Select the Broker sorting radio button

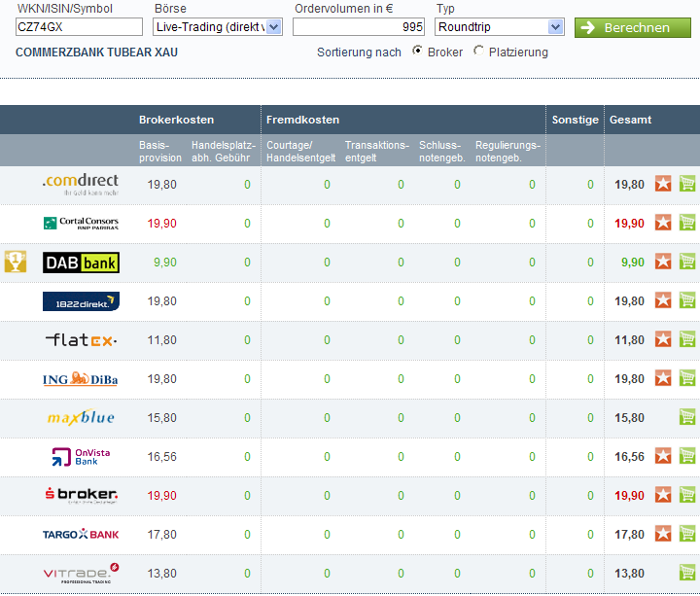click(417, 51)
